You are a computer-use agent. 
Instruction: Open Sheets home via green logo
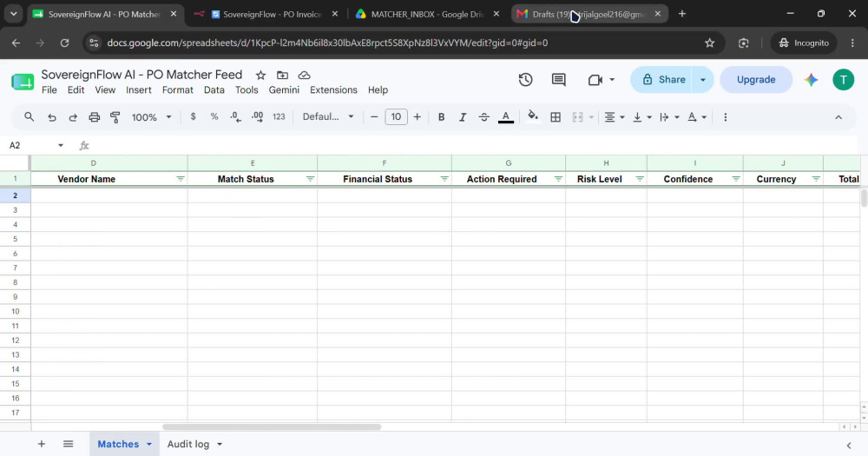pos(23,82)
